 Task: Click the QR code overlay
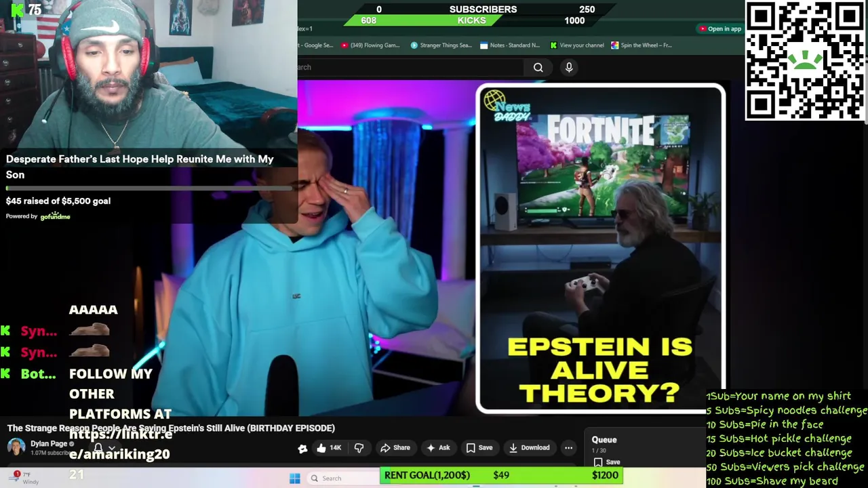tap(805, 60)
